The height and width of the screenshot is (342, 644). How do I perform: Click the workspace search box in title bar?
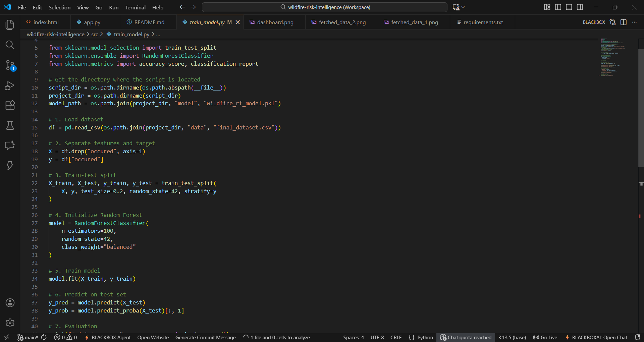pyautogui.click(x=325, y=7)
